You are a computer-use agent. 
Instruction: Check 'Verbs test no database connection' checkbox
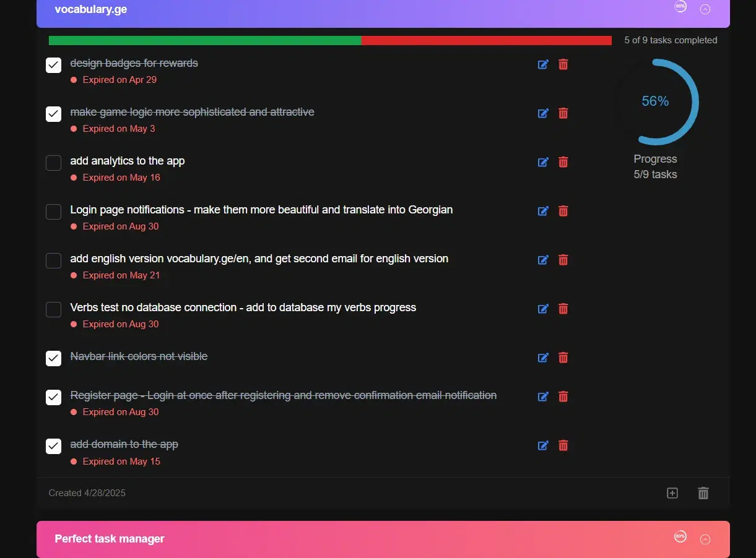(x=54, y=309)
